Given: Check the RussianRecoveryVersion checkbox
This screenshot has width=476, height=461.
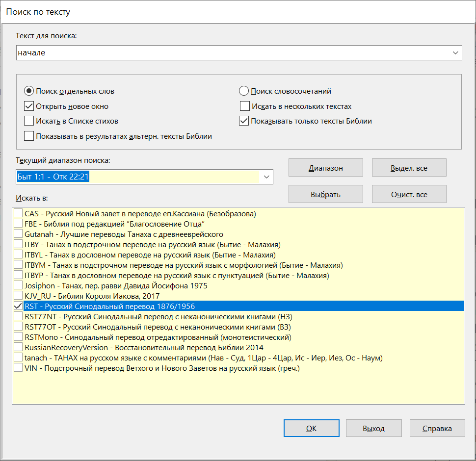Looking at the screenshot, I should click(x=18, y=347).
